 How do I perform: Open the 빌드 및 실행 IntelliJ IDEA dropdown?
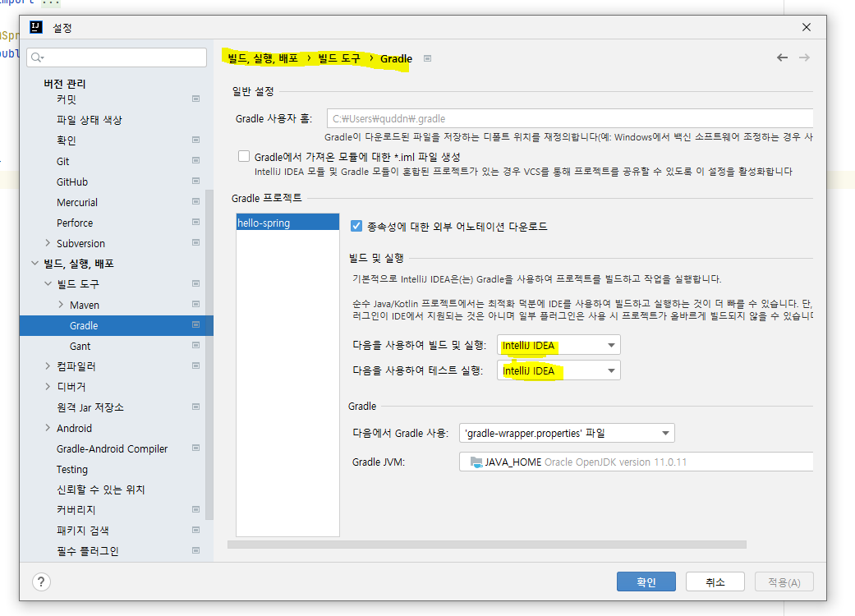[x=559, y=345]
